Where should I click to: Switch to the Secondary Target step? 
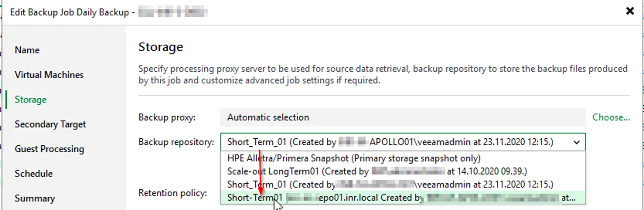50,124
